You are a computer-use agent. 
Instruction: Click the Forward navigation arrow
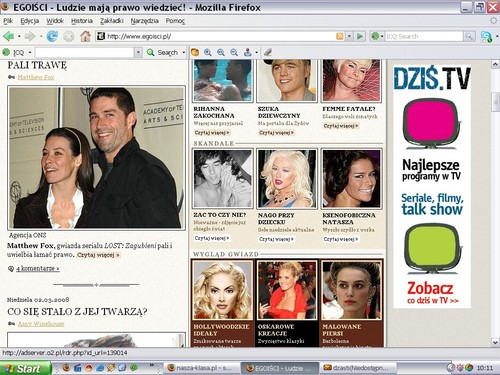pos(30,36)
